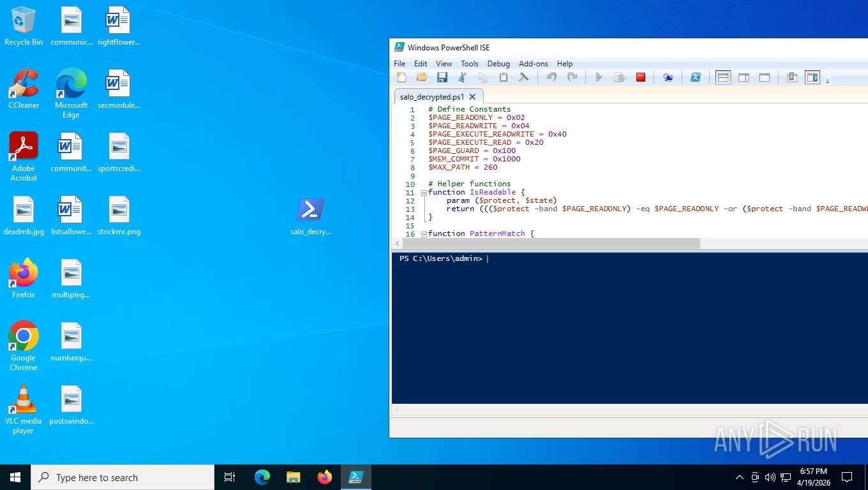The height and width of the screenshot is (490, 868).
Task: Select the VLC media player desktop shortcut
Action: pyautogui.click(x=24, y=410)
